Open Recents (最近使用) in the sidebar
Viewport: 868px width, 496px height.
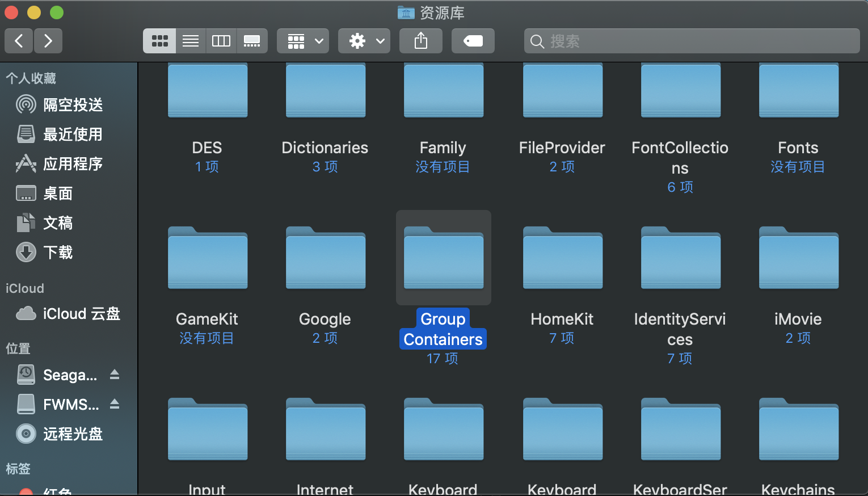click(x=68, y=134)
